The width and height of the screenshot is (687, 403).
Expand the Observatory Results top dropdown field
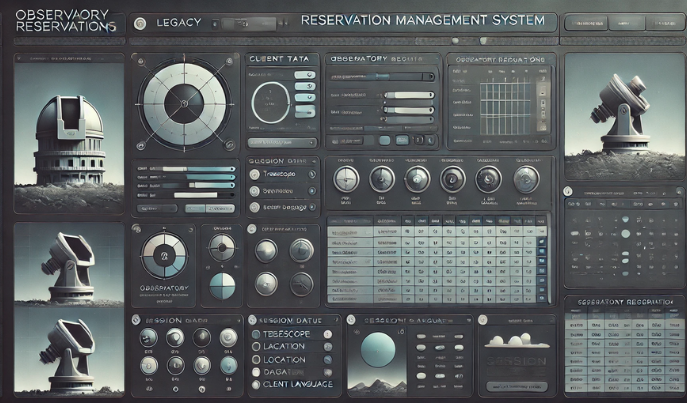385,76
